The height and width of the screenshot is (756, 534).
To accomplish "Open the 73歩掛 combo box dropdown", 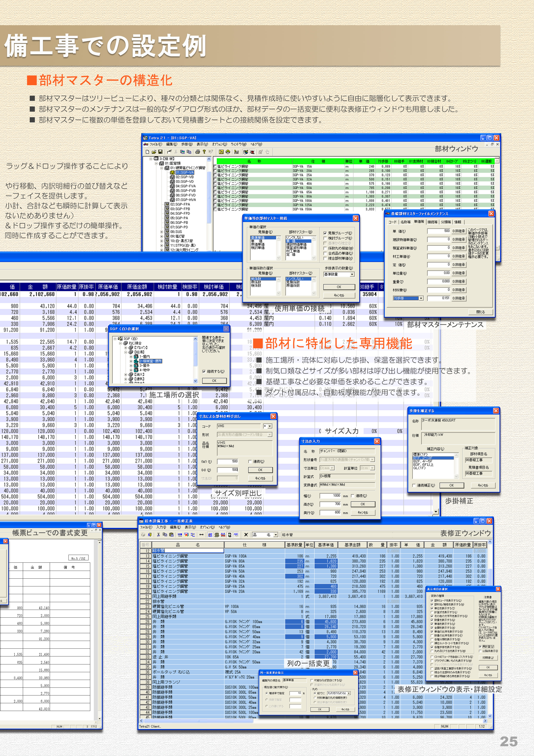I will click(x=421, y=298).
